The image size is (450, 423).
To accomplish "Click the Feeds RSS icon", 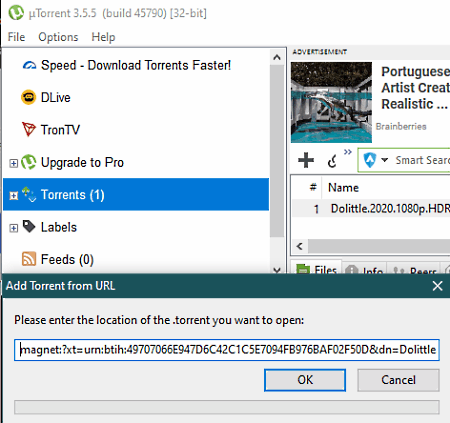I will [29, 259].
